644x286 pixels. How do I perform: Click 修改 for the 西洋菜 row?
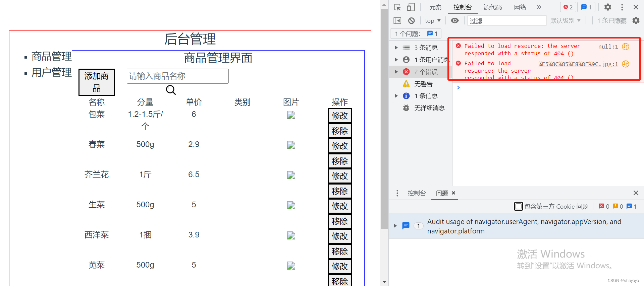pos(340,236)
